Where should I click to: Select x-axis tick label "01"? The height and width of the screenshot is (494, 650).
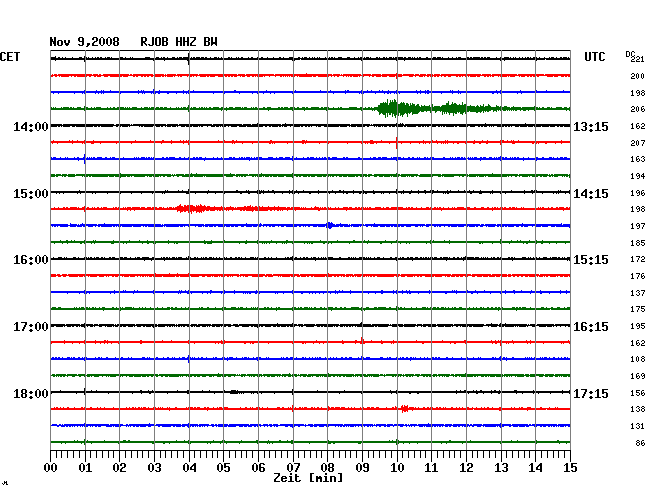[85, 468]
